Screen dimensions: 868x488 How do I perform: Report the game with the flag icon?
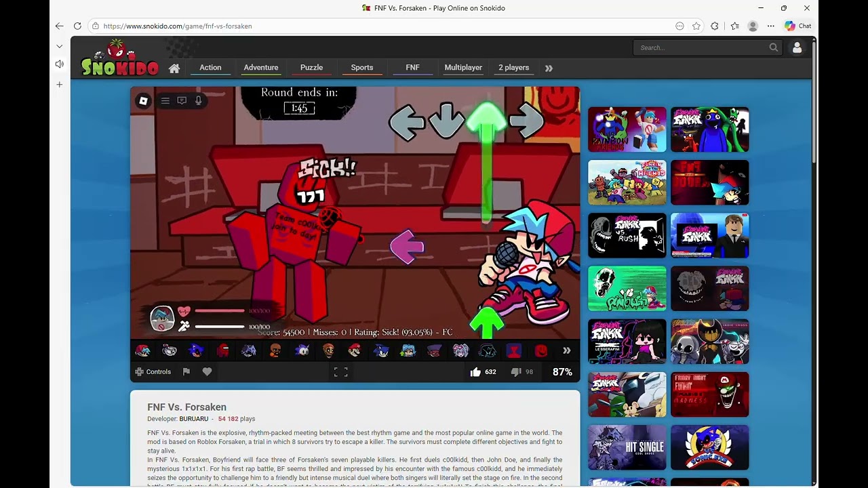(186, 371)
